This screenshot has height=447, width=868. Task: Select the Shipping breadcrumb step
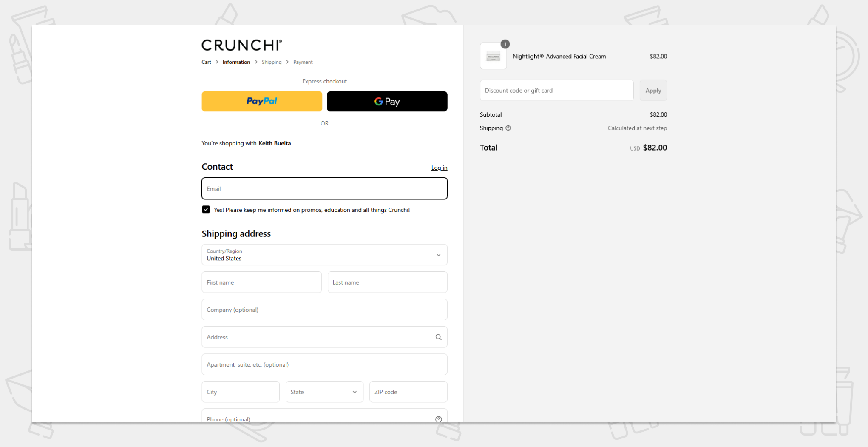(x=271, y=62)
